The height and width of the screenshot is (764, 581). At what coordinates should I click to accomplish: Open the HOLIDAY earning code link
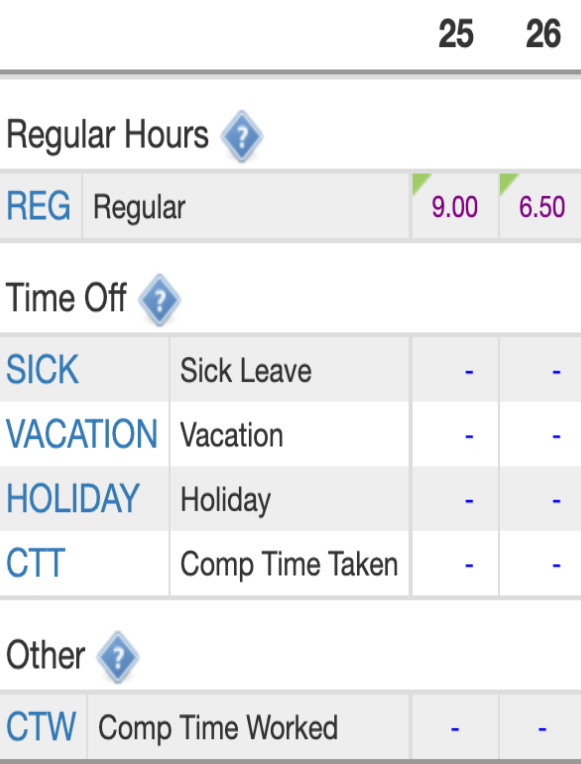[73, 498]
